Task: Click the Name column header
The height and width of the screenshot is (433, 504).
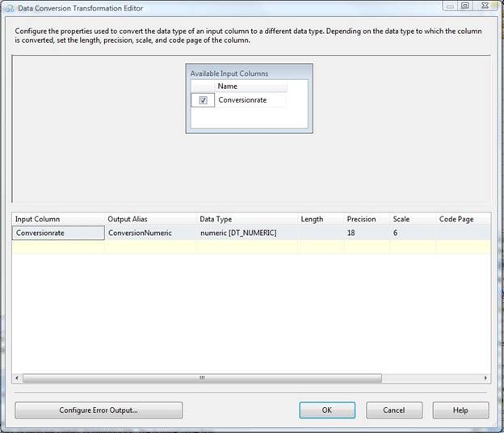Action: (250, 86)
